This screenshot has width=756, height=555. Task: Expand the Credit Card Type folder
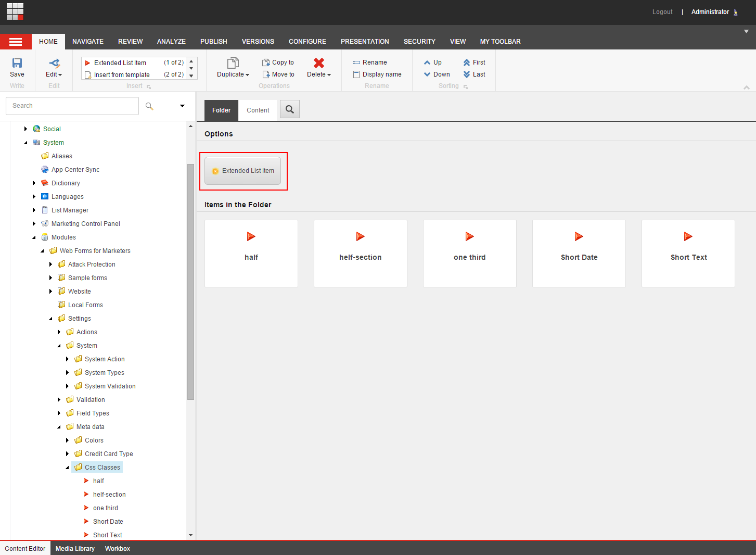coord(68,454)
